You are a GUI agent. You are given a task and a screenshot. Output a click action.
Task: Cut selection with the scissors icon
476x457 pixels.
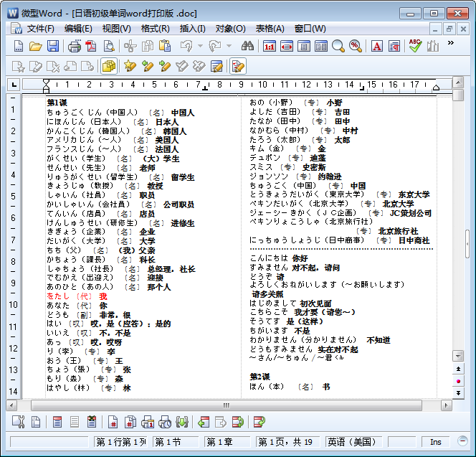pos(130,46)
